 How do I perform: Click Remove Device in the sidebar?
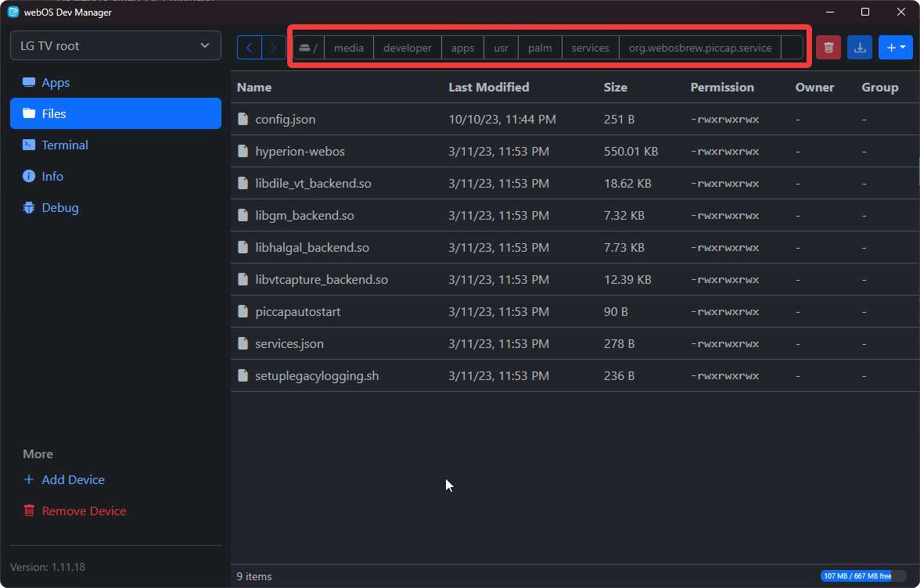[83, 511]
